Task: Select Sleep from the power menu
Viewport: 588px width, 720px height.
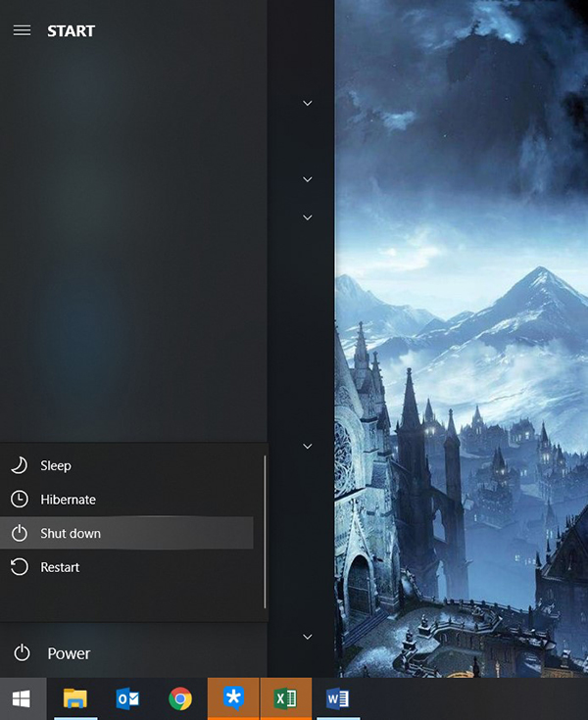Action: tap(126, 465)
